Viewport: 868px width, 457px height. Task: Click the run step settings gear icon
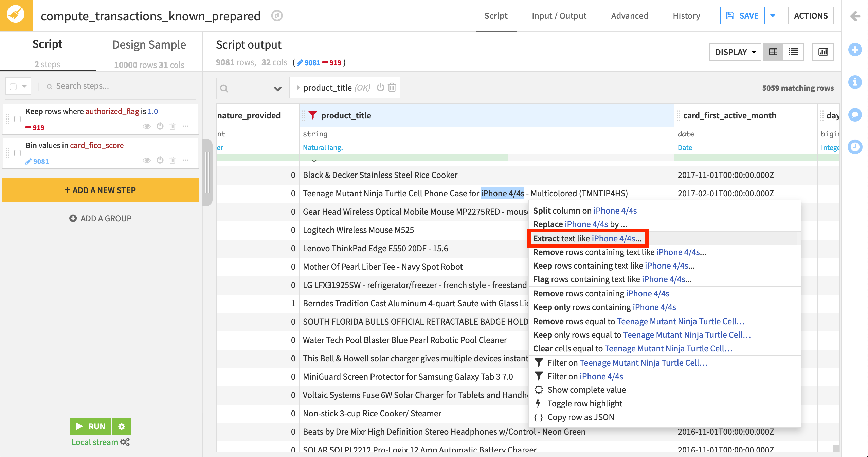tap(122, 426)
